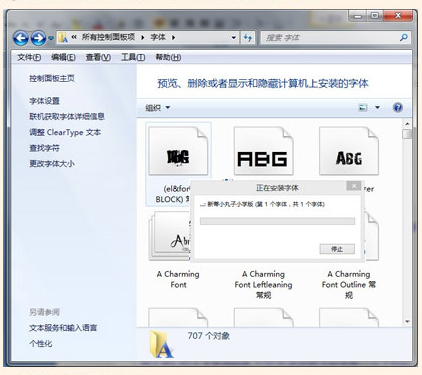Select A Charming Font Outline 常规 label
422x375 pixels.
pos(349,284)
